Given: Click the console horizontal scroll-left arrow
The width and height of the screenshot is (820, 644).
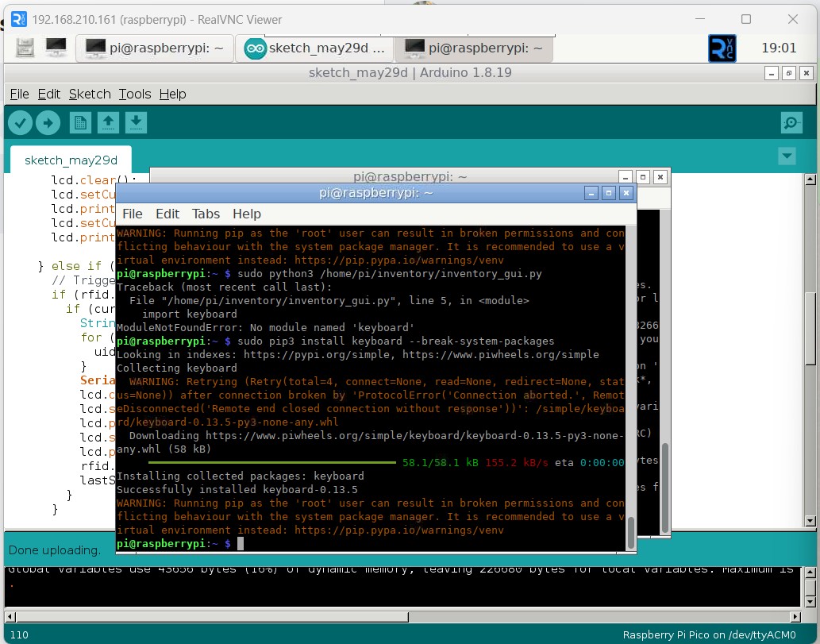Looking at the screenshot, I should pyautogui.click(x=10, y=617).
